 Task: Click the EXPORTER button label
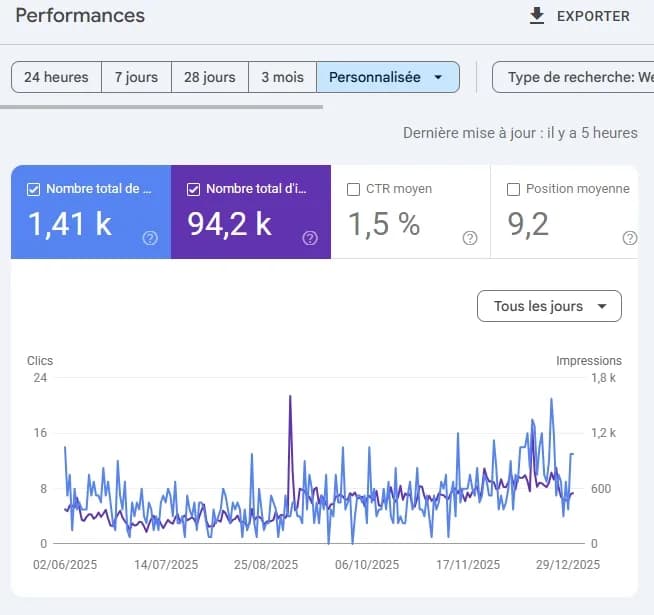[x=593, y=16]
